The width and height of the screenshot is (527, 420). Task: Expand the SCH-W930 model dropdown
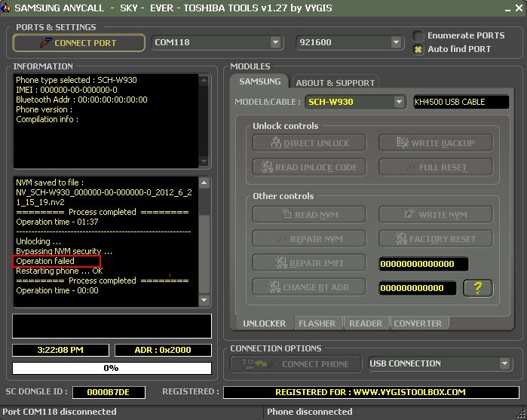pos(399,102)
